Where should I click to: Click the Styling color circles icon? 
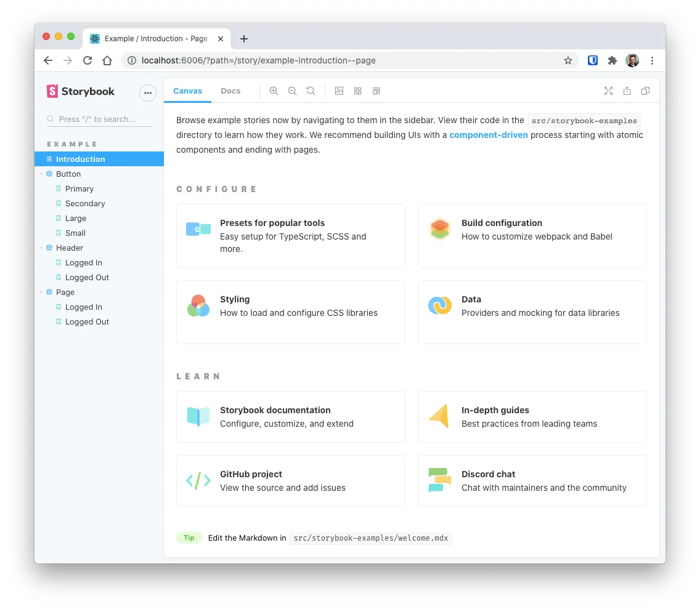point(198,305)
